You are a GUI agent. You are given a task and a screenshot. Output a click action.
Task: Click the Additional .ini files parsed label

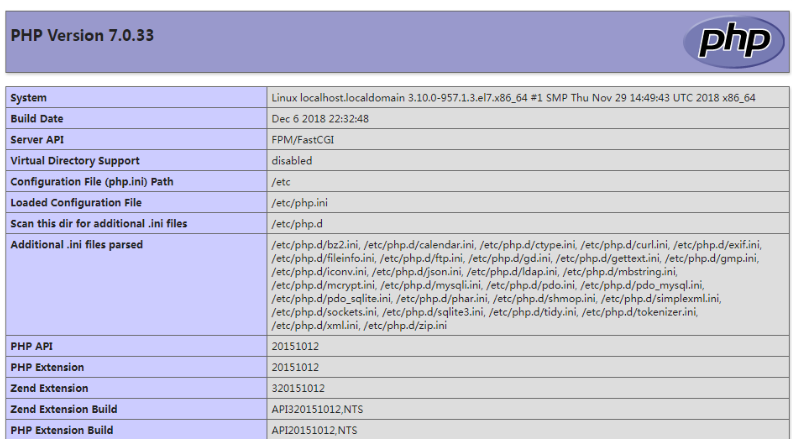[76, 244]
